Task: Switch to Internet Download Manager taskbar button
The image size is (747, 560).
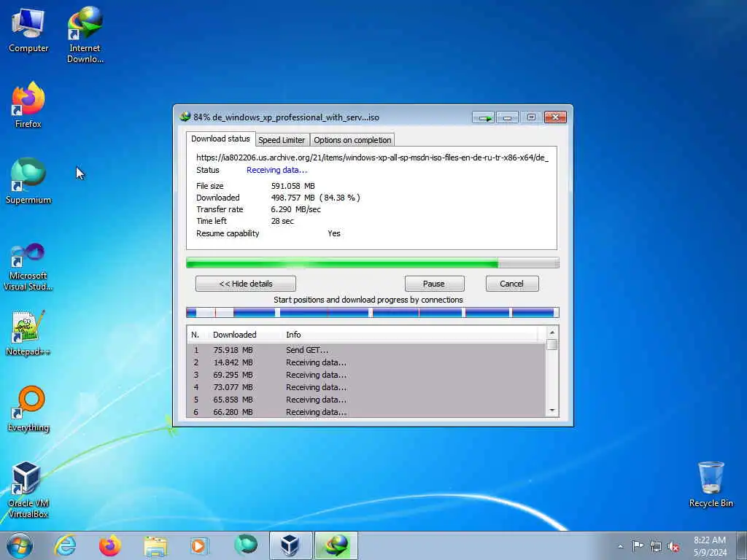Action: tap(336, 545)
